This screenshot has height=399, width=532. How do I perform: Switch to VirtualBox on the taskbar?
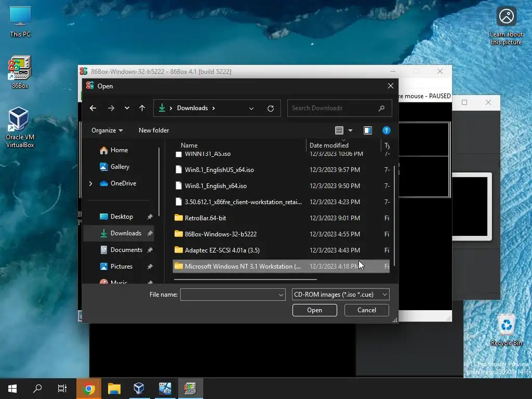[139, 389]
